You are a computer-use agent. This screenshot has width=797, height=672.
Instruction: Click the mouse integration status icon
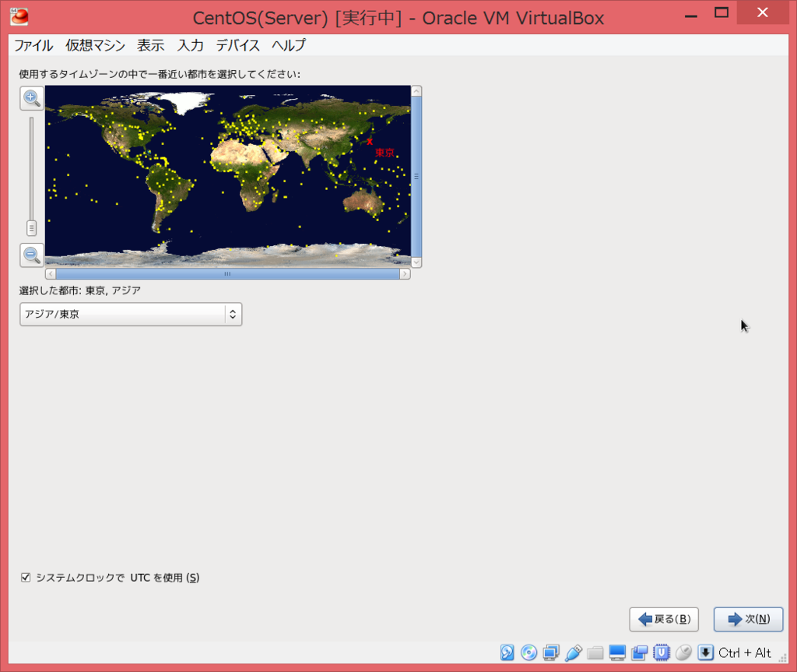683,653
